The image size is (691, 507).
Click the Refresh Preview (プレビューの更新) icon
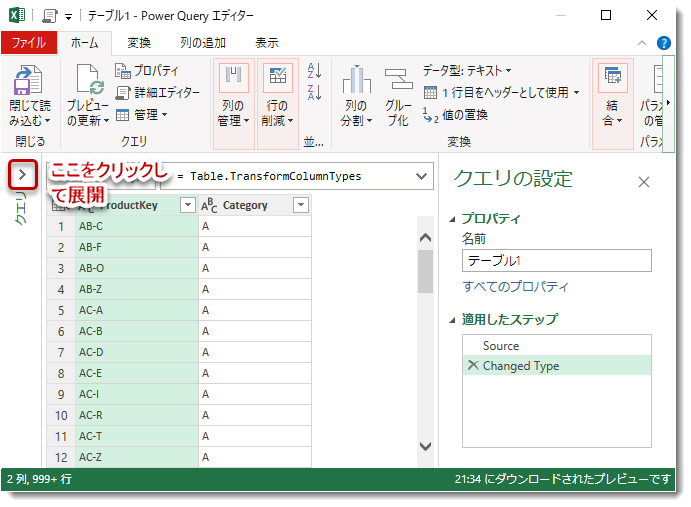coord(90,79)
